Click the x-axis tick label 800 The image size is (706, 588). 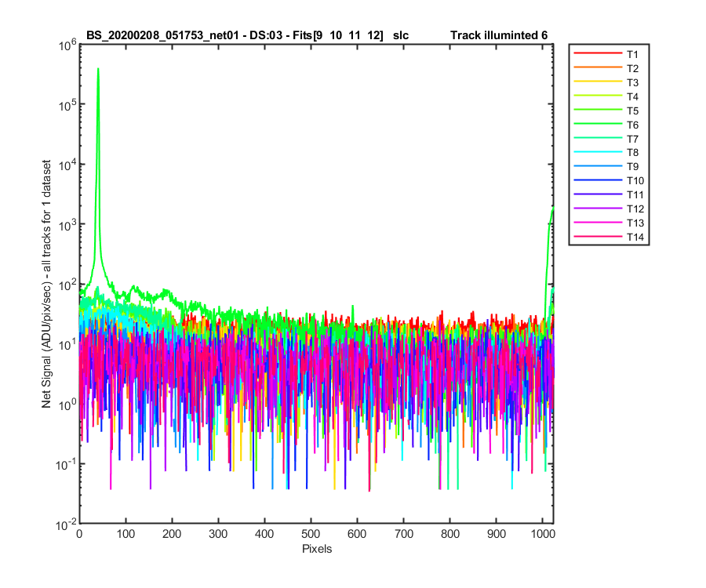click(449, 534)
